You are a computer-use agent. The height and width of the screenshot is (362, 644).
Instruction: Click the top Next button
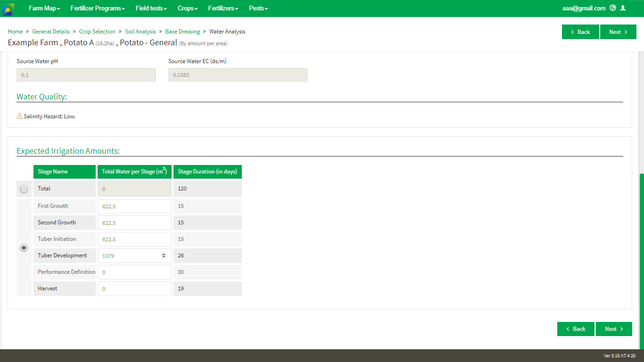click(x=618, y=32)
